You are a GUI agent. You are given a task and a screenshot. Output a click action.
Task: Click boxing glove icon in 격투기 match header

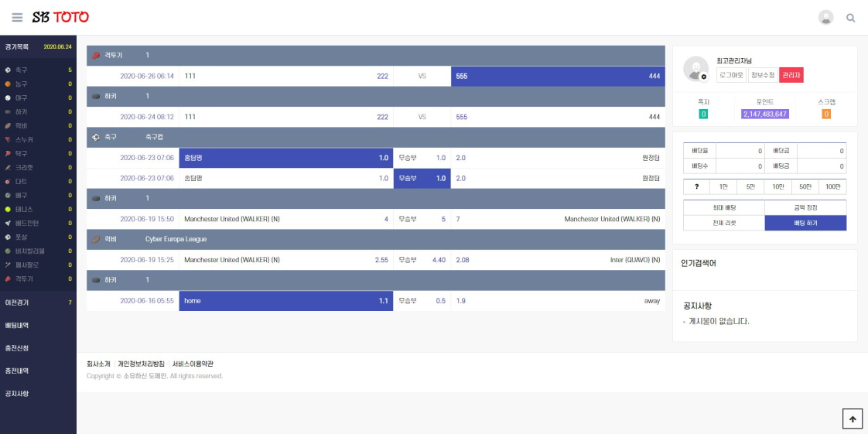point(96,56)
